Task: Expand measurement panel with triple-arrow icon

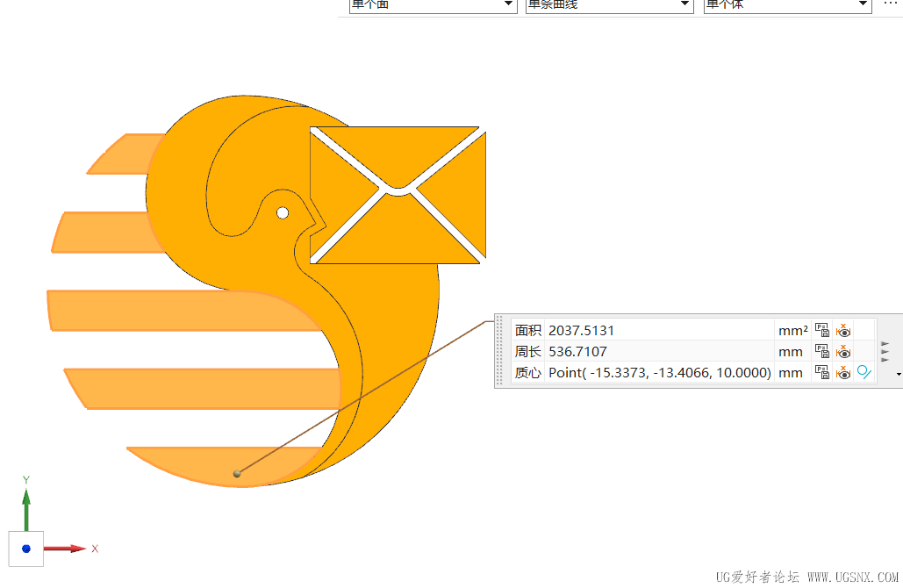Action: (x=885, y=351)
